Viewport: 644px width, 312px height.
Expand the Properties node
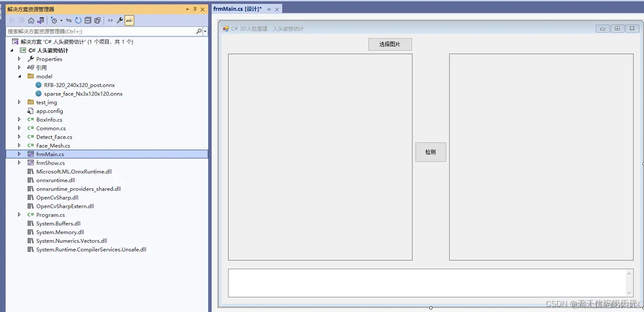tap(19, 59)
